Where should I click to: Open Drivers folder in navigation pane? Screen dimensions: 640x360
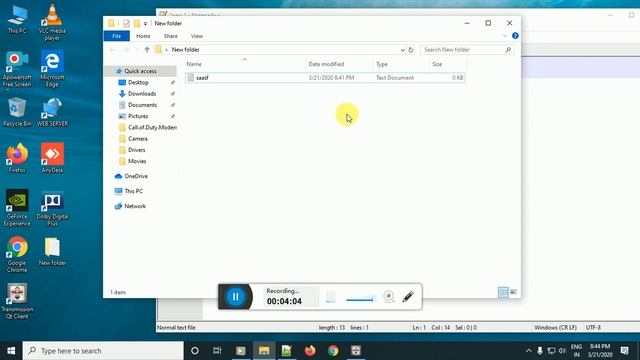[x=136, y=150]
